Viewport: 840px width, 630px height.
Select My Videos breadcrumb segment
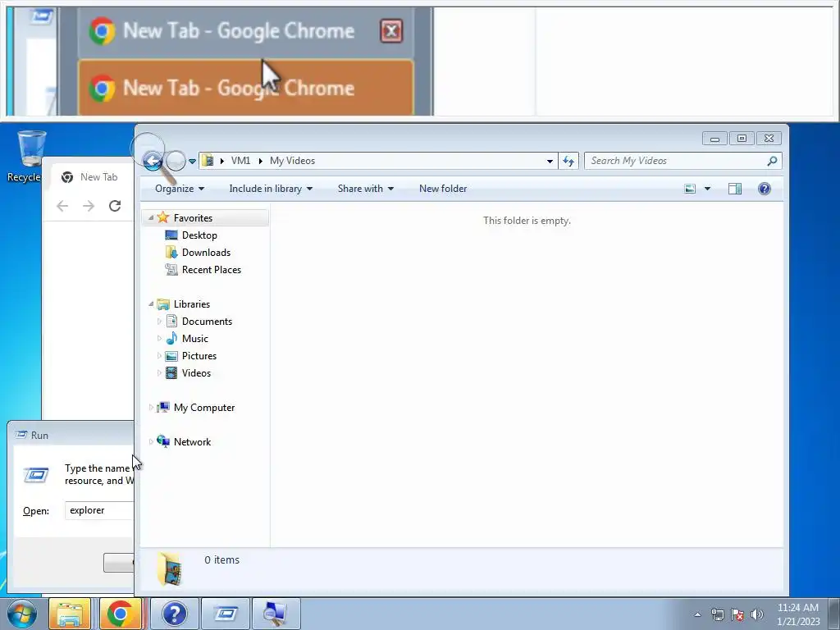pos(292,161)
